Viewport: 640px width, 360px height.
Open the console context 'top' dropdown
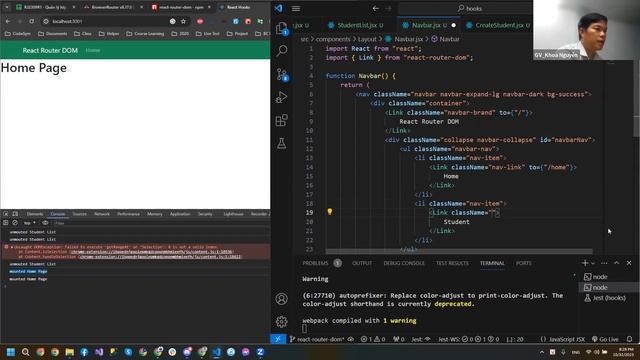(29, 223)
